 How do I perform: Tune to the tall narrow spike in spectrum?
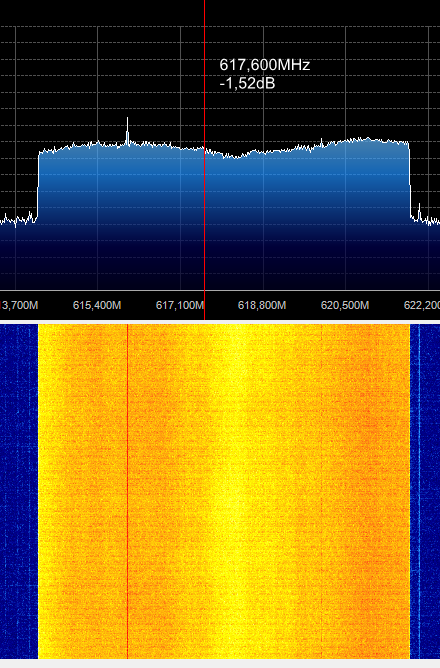pyautogui.click(x=127, y=131)
